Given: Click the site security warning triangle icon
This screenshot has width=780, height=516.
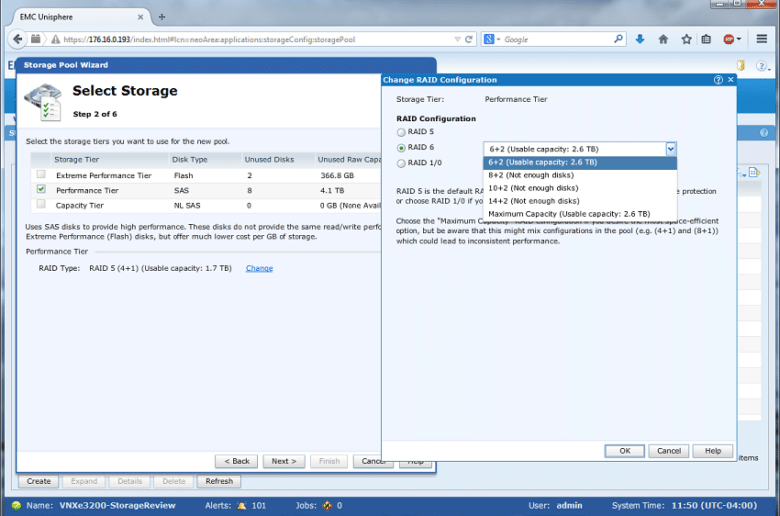Looking at the screenshot, I should pyautogui.click(x=55, y=39).
